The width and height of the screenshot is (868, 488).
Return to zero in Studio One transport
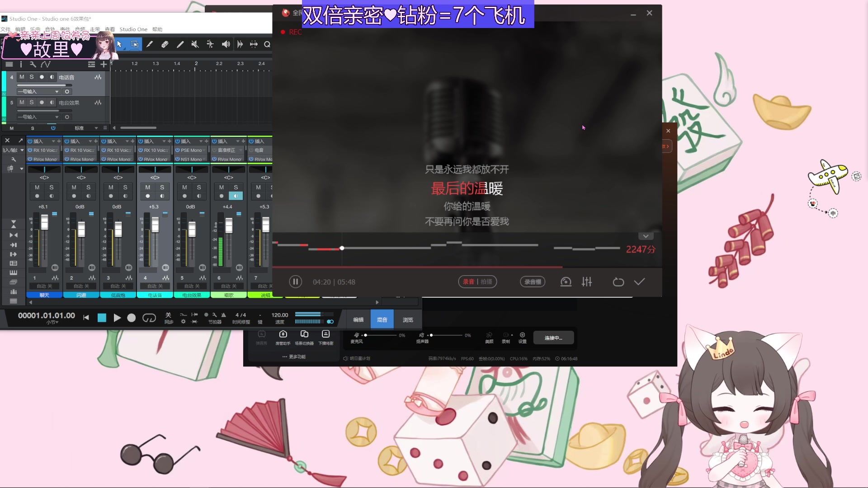pos(86,318)
